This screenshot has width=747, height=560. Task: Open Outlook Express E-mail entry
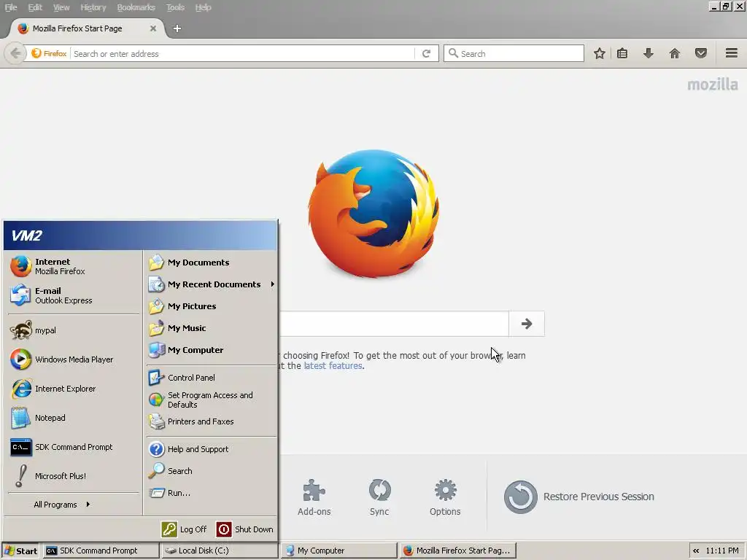pyautogui.click(x=74, y=295)
